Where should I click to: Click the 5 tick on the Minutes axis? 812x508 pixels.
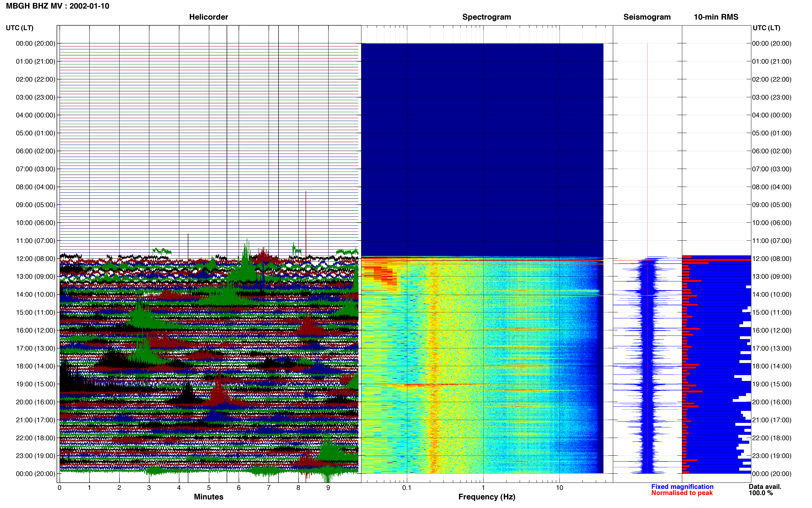click(209, 488)
